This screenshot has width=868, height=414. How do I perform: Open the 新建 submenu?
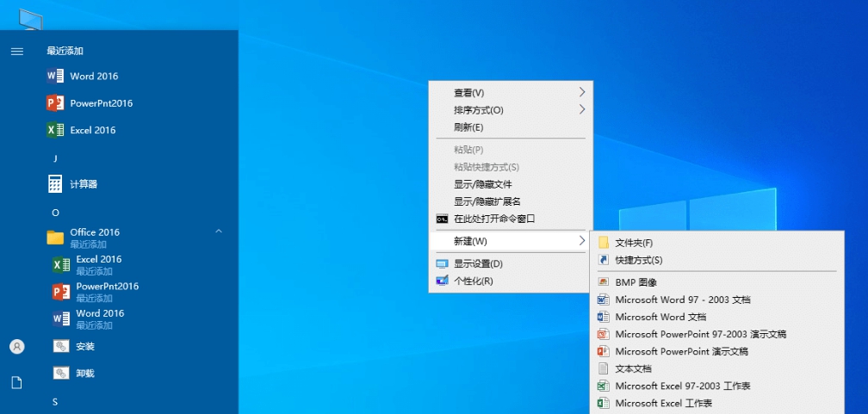tap(511, 241)
